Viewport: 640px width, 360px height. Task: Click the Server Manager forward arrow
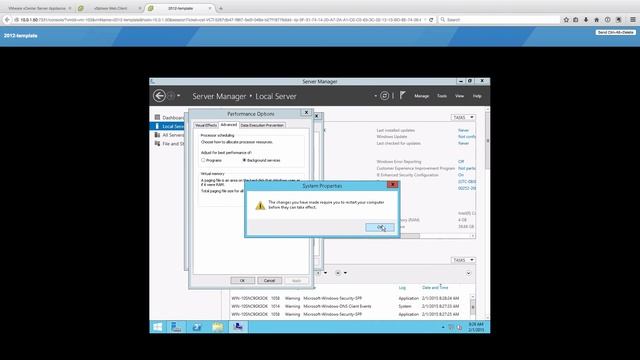click(171, 96)
